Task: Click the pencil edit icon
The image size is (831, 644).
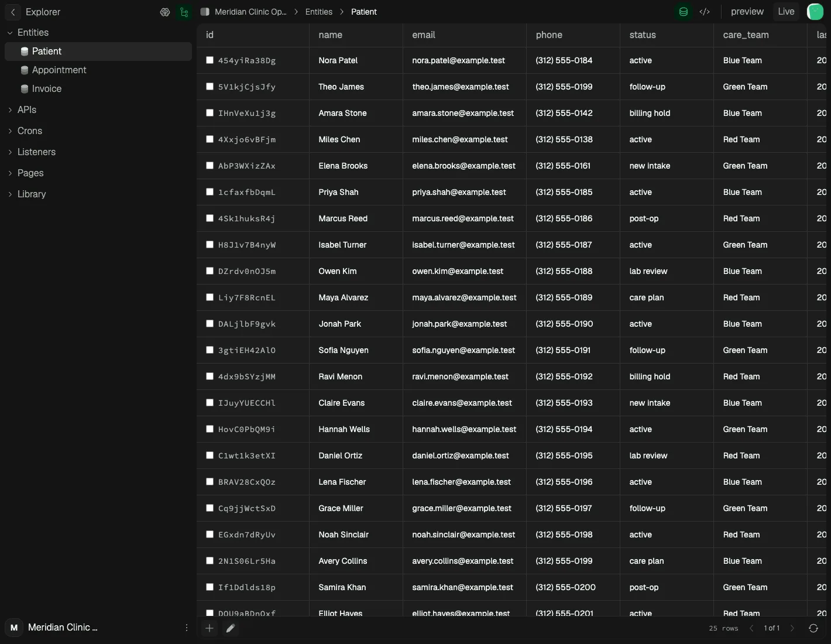Action: pos(231,628)
